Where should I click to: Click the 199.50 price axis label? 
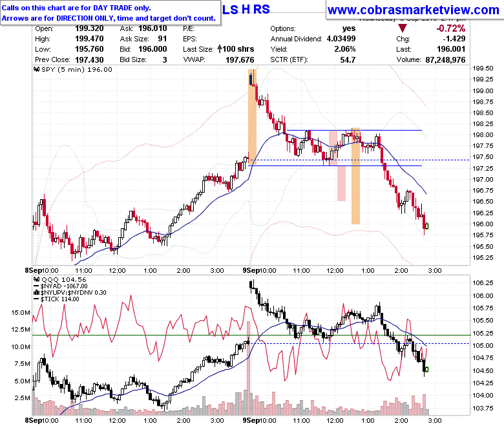tap(483, 68)
